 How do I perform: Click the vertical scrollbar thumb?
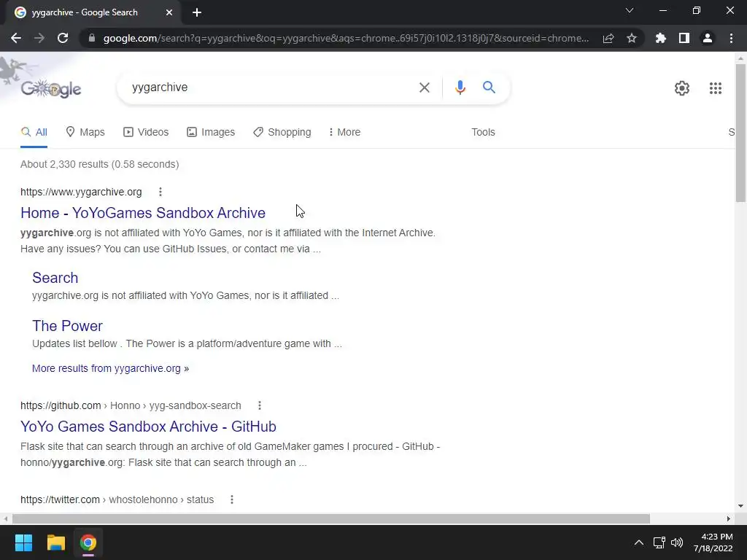click(740, 133)
